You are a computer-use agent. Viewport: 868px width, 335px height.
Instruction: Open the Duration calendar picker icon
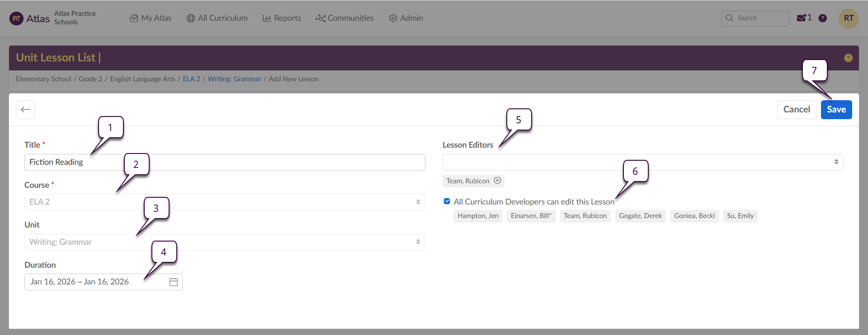coord(173,282)
